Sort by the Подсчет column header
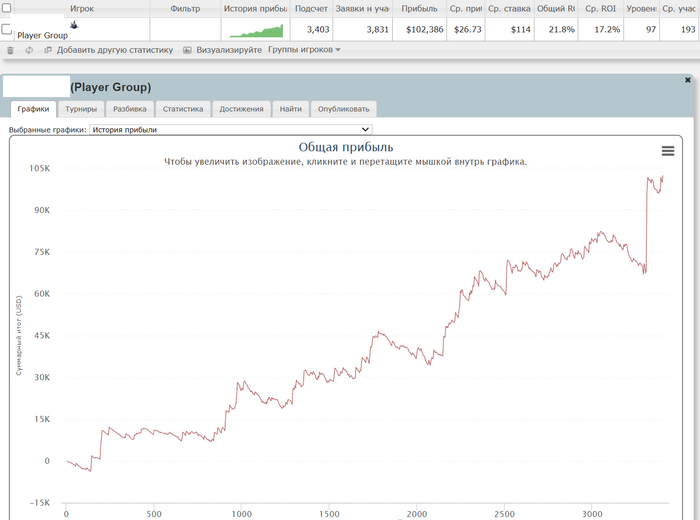This screenshot has height=520, width=700. click(311, 8)
